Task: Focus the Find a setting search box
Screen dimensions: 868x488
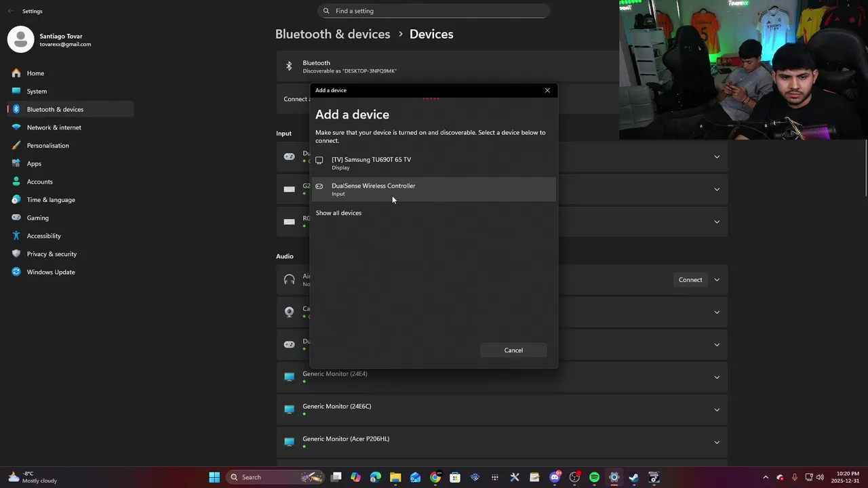Action: (x=434, y=11)
